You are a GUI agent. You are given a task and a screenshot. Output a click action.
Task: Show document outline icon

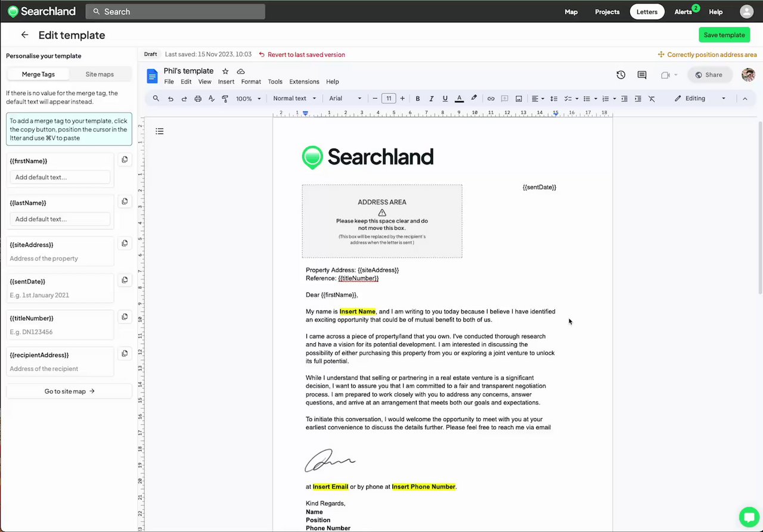tap(160, 131)
